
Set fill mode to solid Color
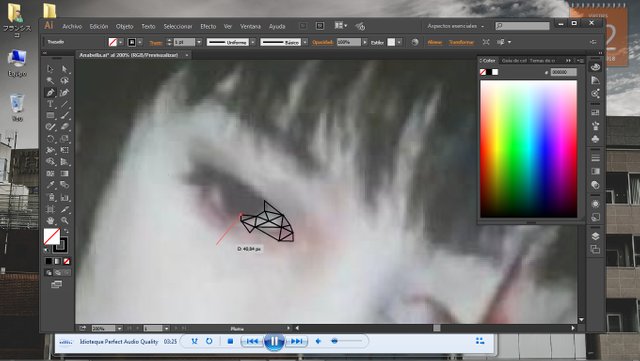click(x=49, y=261)
